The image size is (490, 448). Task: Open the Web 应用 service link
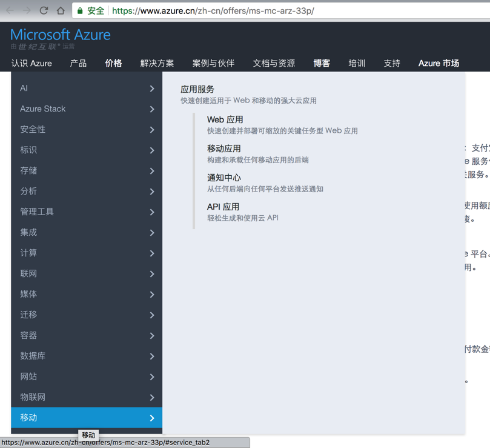[x=225, y=119]
